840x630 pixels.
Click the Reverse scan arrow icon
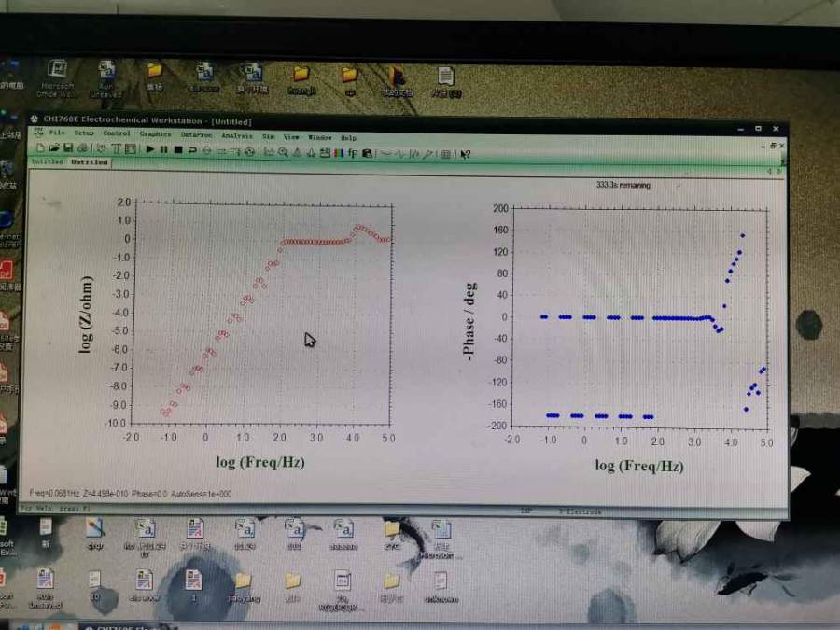tap(192, 150)
